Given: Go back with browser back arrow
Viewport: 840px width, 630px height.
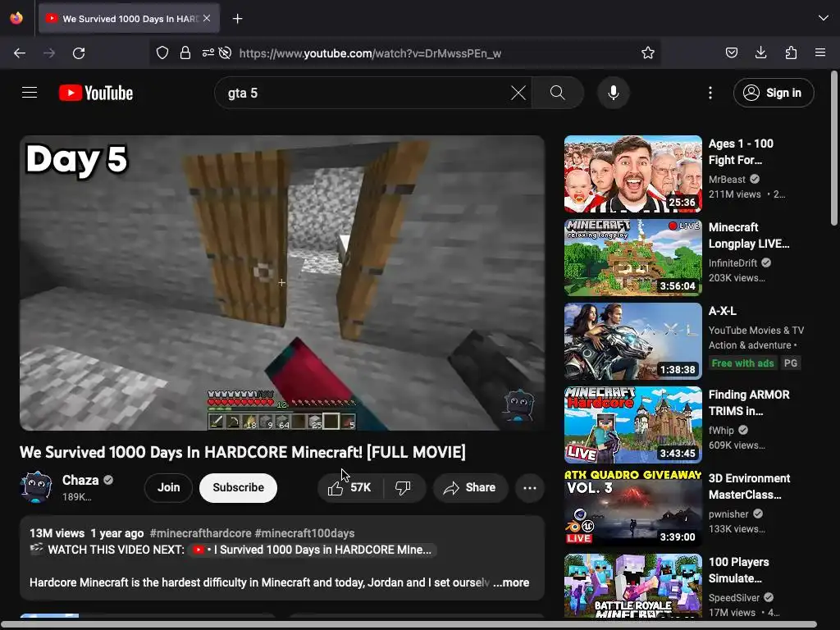Looking at the screenshot, I should click(x=20, y=53).
